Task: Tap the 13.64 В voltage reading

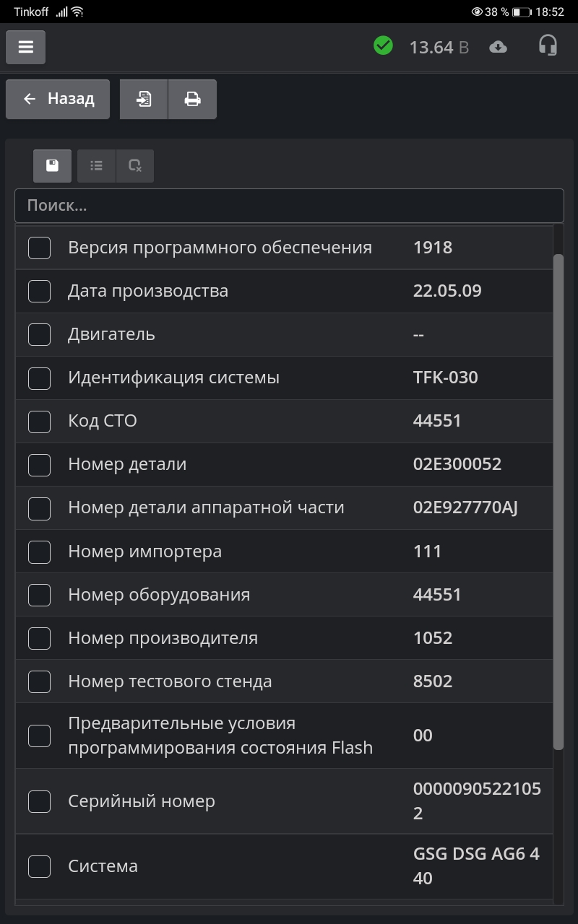Action: coord(439,48)
